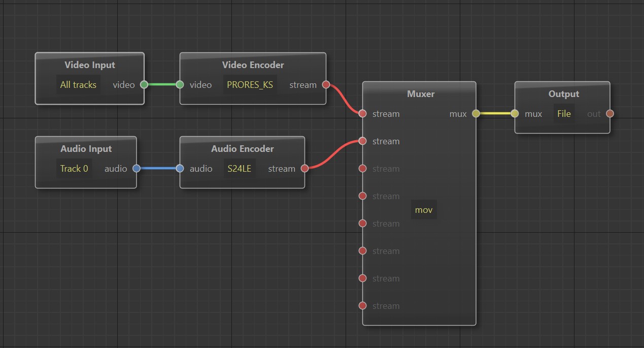Change the Track 0 selection in Audio Input

tap(74, 169)
